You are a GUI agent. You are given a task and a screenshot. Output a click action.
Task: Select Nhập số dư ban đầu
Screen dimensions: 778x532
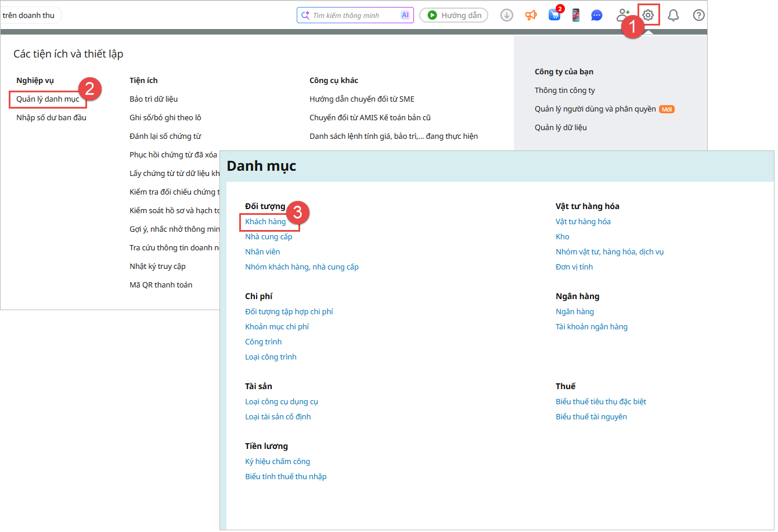(x=51, y=118)
